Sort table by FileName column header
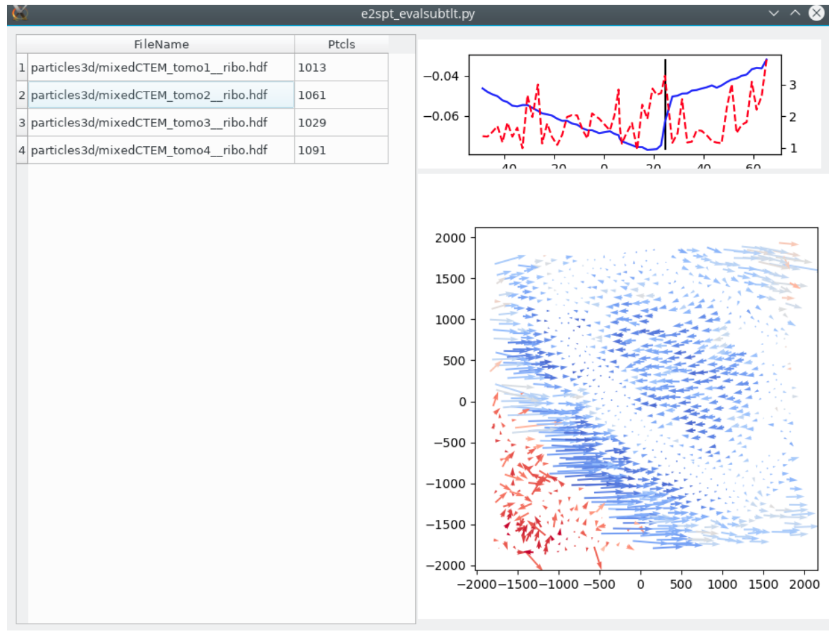The height and width of the screenshot is (638, 840). [161, 44]
